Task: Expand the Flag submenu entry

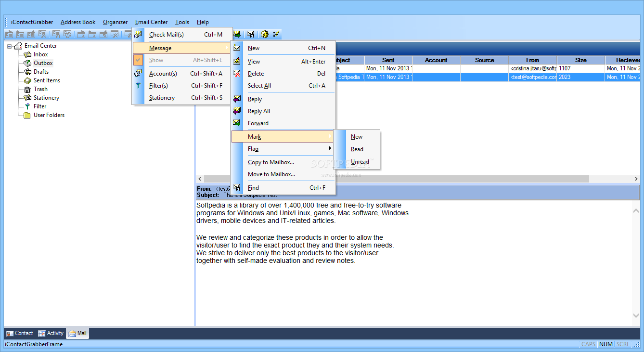Action: point(283,149)
